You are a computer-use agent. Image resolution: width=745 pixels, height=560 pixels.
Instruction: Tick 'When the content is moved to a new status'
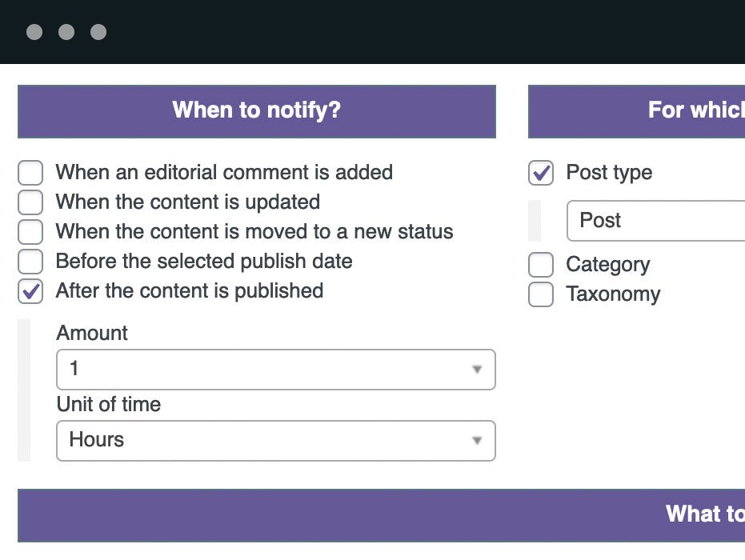click(30, 232)
